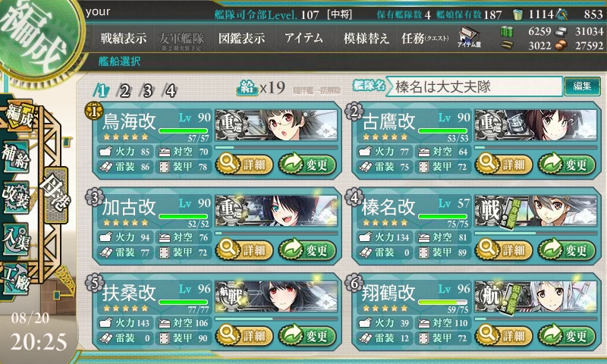Click 編集 to edit fleet name
Viewport: 607px width, 364px height.
click(x=582, y=86)
